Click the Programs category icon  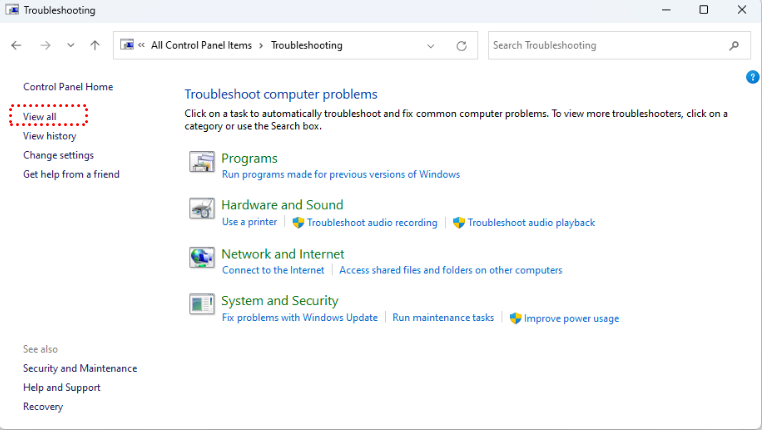coord(202,162)
